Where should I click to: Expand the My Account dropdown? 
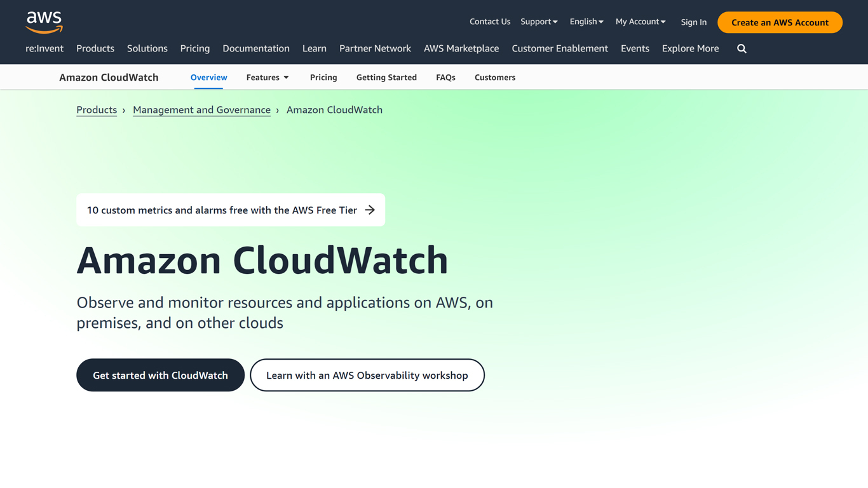[641, 22]
